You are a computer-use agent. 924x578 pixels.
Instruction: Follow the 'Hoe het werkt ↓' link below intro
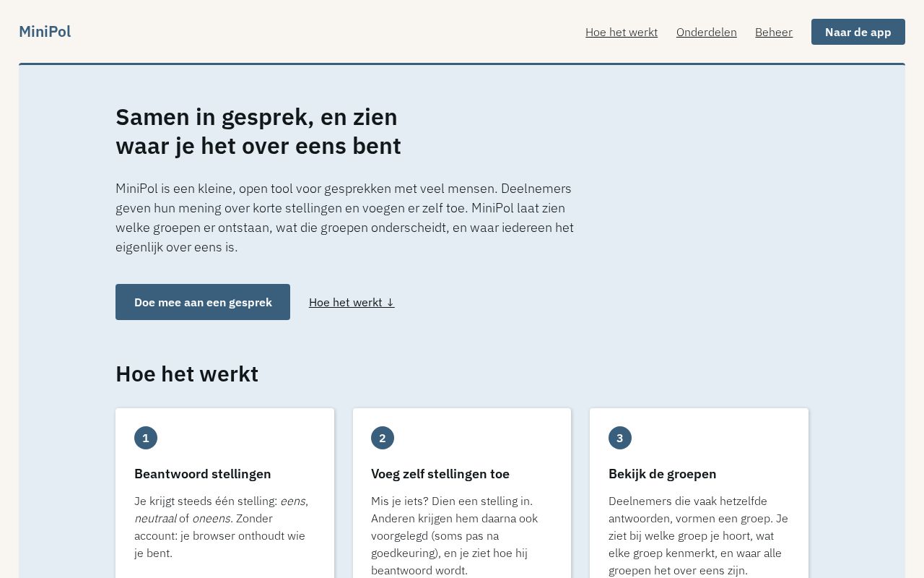pos(352,302)
